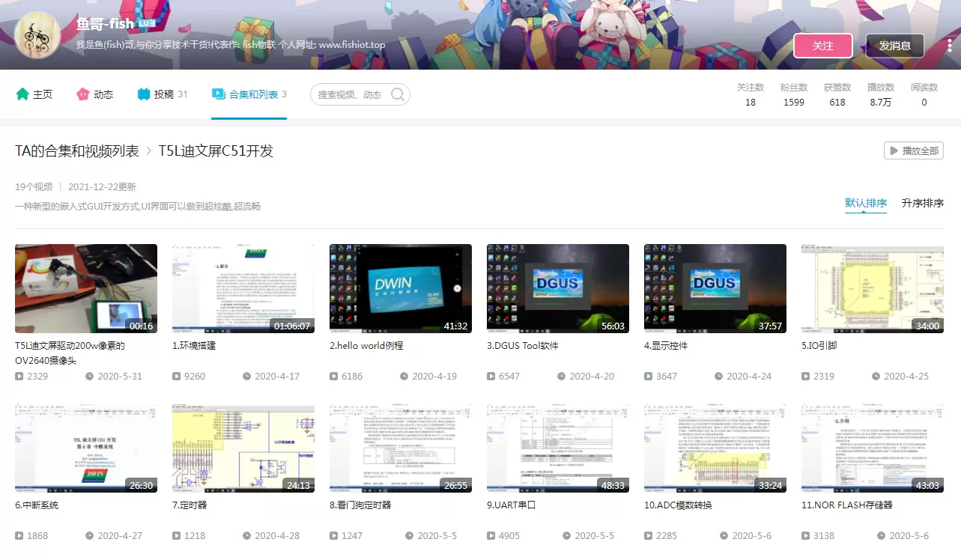Click the profile bio text with www.fishiot.top
This screenshot has height=560, width=961.
coord(231,45)
